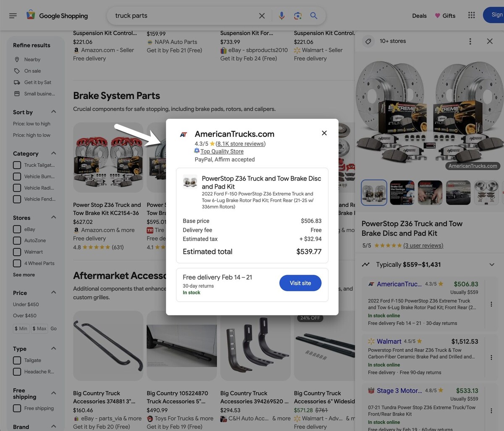Enable the Free shipping checkbox
Image resolution: width=504 pixels, height=431 pixels.
pyautogui.click(x=17, y=408)
